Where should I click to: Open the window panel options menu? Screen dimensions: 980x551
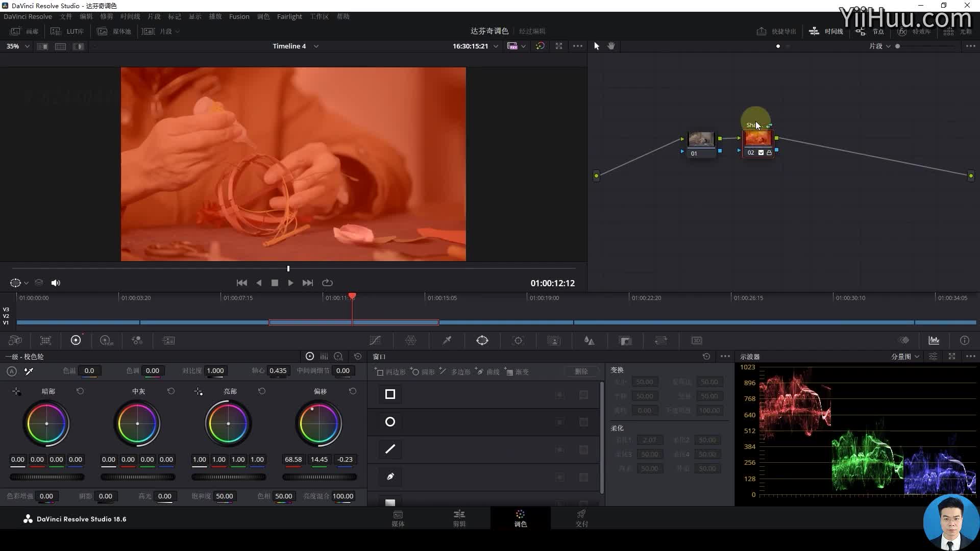[725, 356]
